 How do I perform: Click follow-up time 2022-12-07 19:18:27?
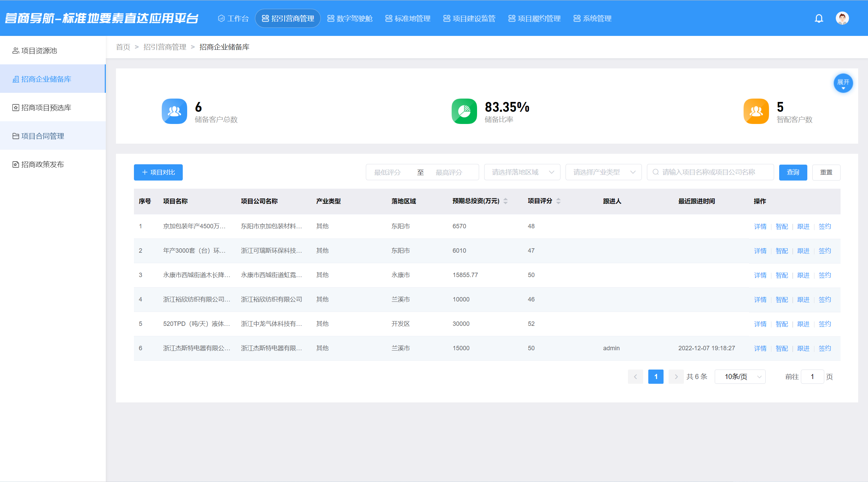707,348
